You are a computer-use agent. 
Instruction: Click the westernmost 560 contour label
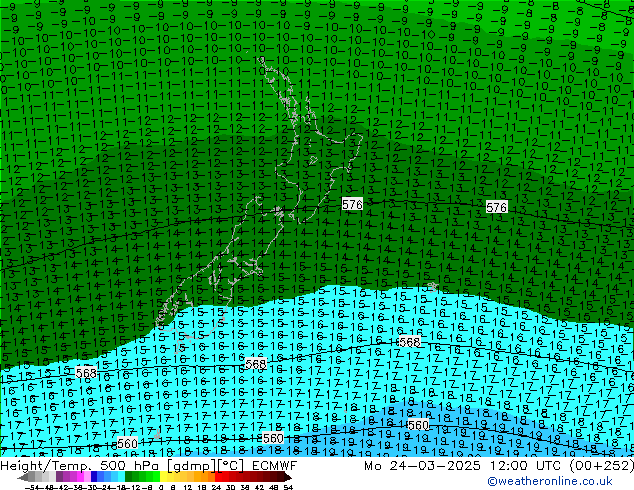(x=127, y=444)
